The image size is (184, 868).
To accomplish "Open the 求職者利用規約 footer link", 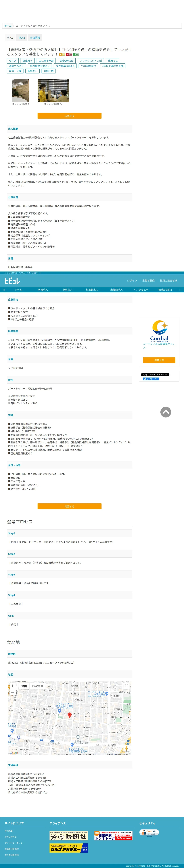I will tap(12, 849).
